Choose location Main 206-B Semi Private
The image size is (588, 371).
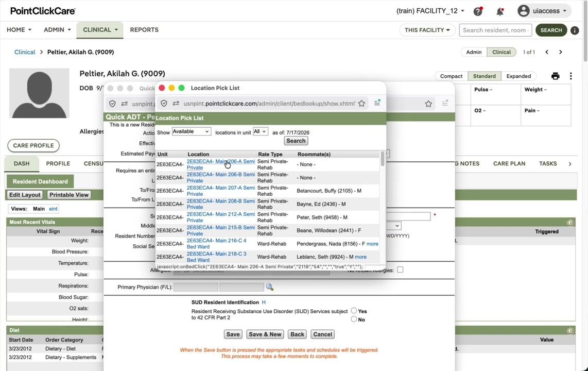[x=220, y=178]
